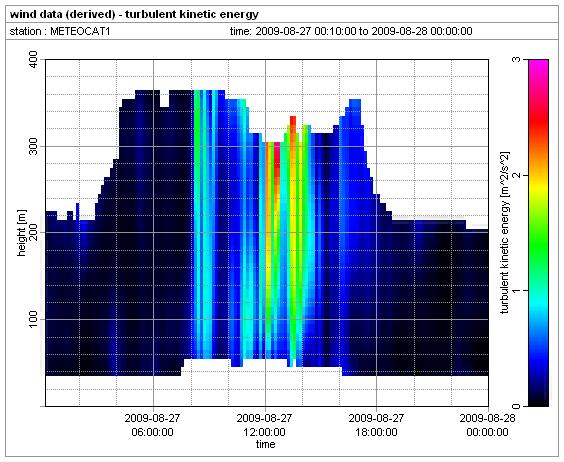Screen dimensions: 564x462
Task: Click the '2009-08-28 00:00:00' time tick label
Action: point(487,425)
